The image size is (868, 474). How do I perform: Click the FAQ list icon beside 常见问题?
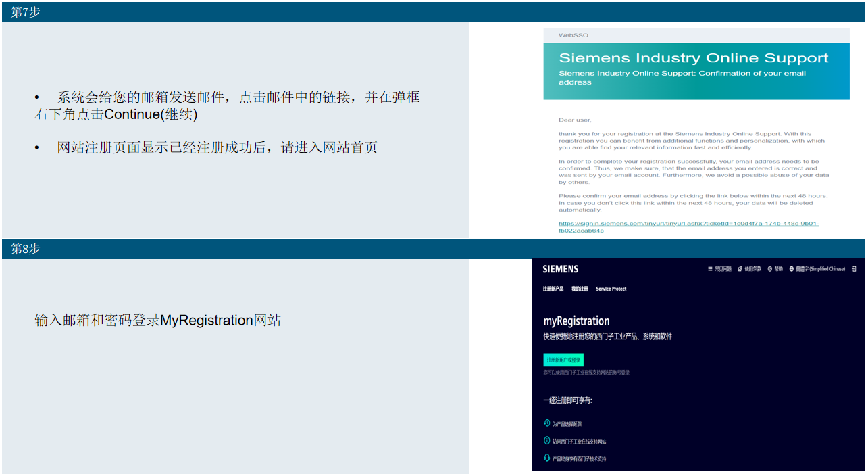coord(710,269)
